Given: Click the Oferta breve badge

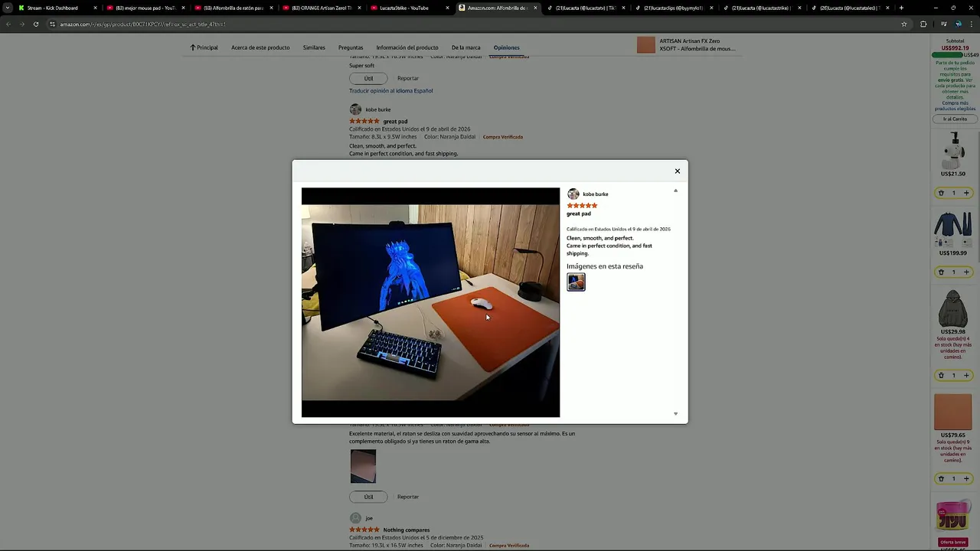Looking at the screenshot, I should point(953,543).
